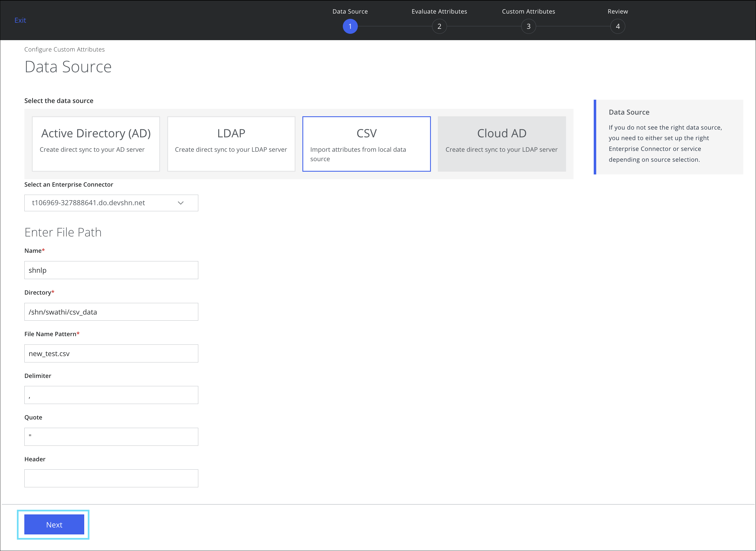
Task: Click the Review step label
Action: point(618,11)
